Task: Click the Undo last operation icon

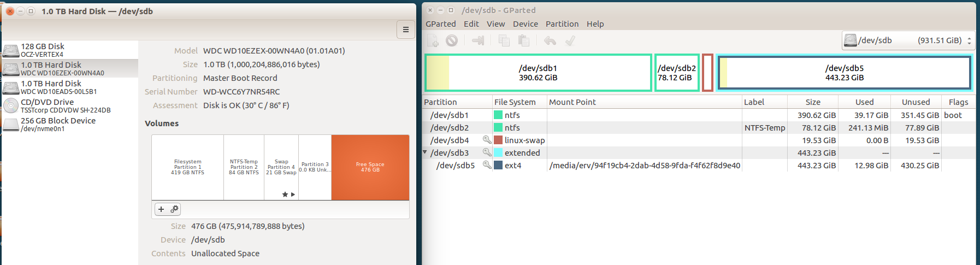Action: [550, 41]
